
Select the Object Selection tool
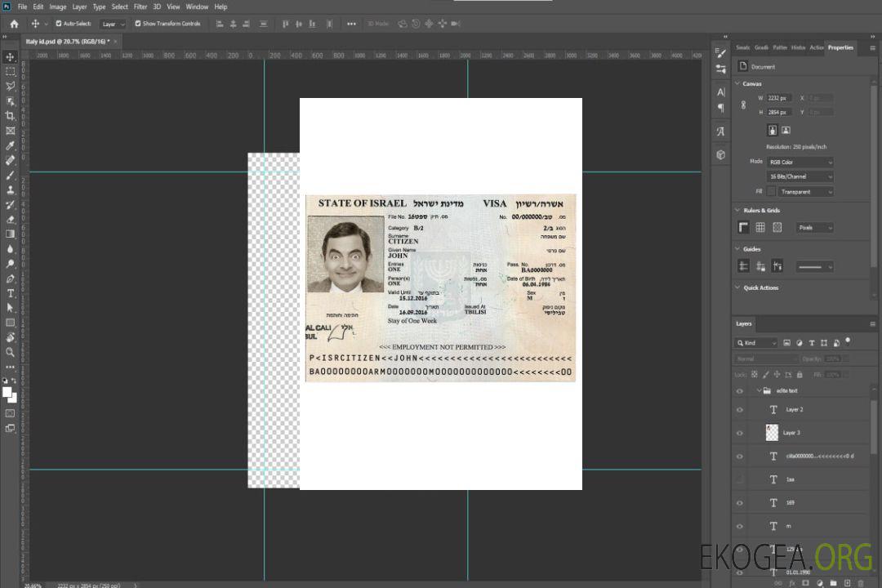[10, 101]
